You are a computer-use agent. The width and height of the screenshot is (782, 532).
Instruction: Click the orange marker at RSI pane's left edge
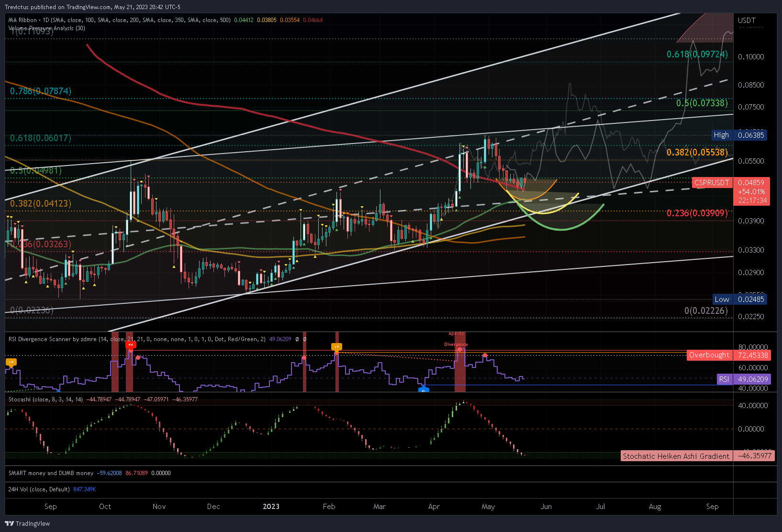(11, 362)
